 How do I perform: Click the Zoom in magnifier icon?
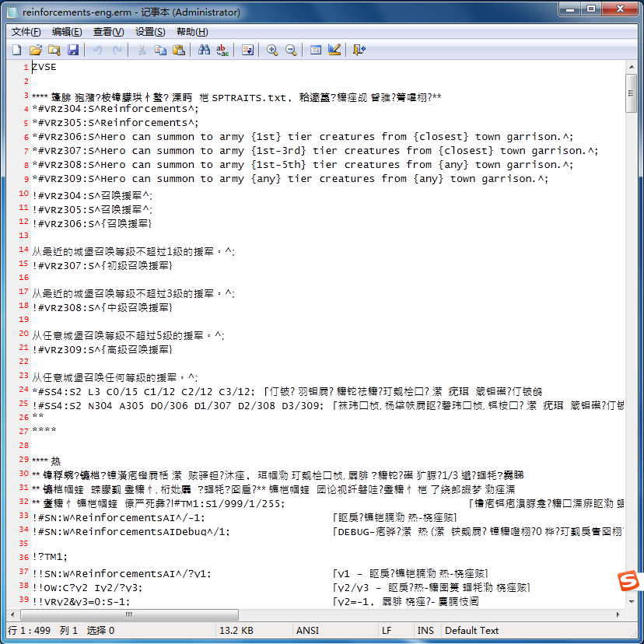(x=272, y=50)
